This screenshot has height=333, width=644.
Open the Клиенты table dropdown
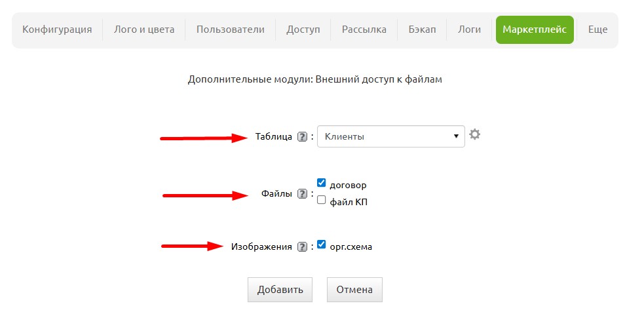point(390,136)
